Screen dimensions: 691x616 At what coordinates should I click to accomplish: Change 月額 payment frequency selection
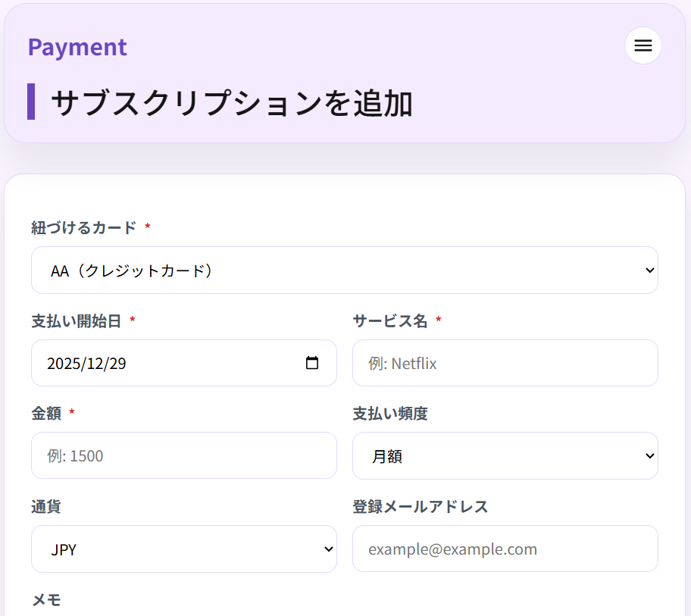505,455
